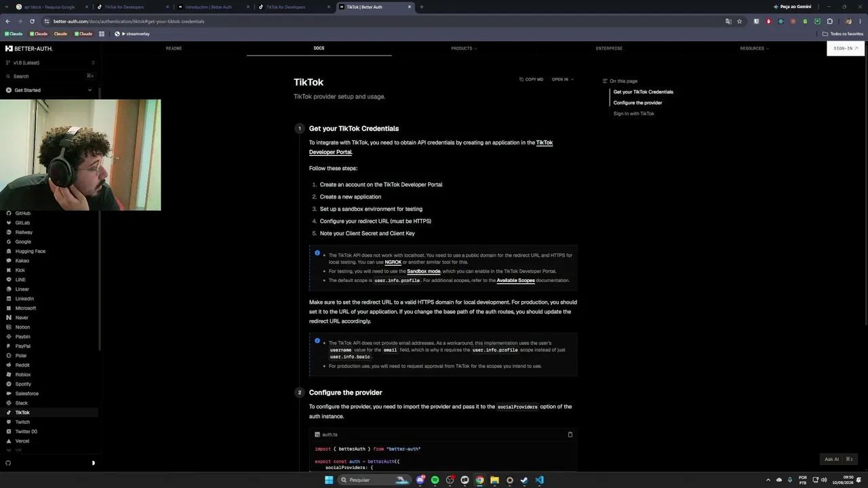Expand the PRODUCTS navigation menu
The width and height of the screenshot is (868, 488).
tap(464, 48)
